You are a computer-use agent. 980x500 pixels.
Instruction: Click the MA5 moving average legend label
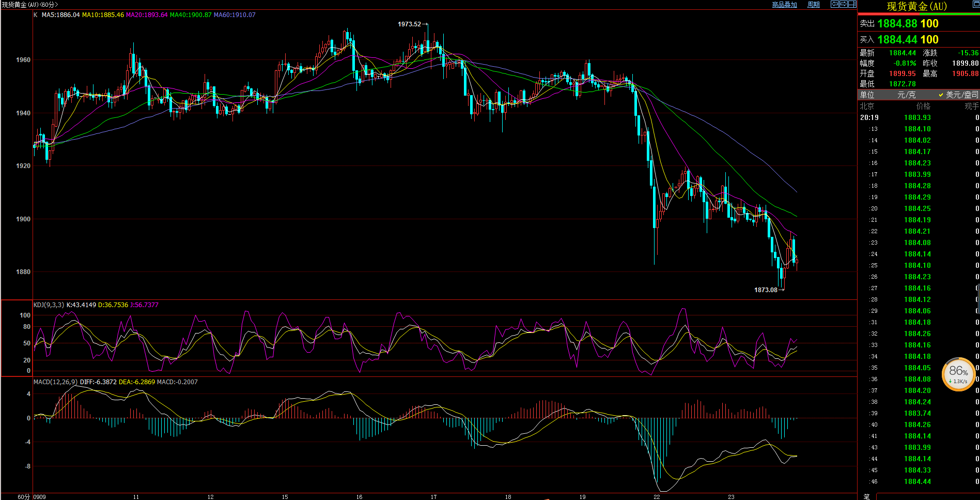(60, 15)
